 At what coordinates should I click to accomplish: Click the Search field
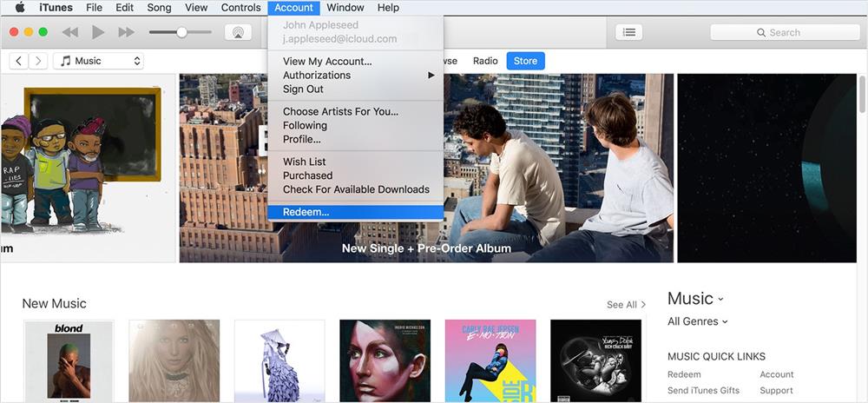pos(785,32)
